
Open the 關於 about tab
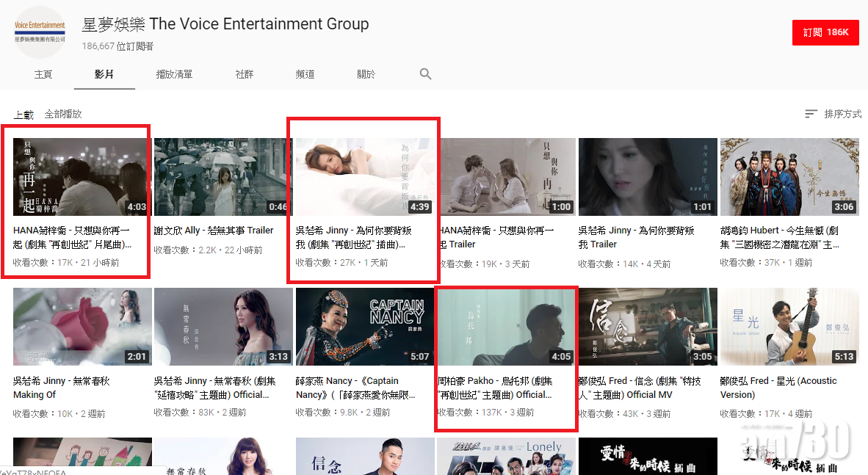[366, 74]
